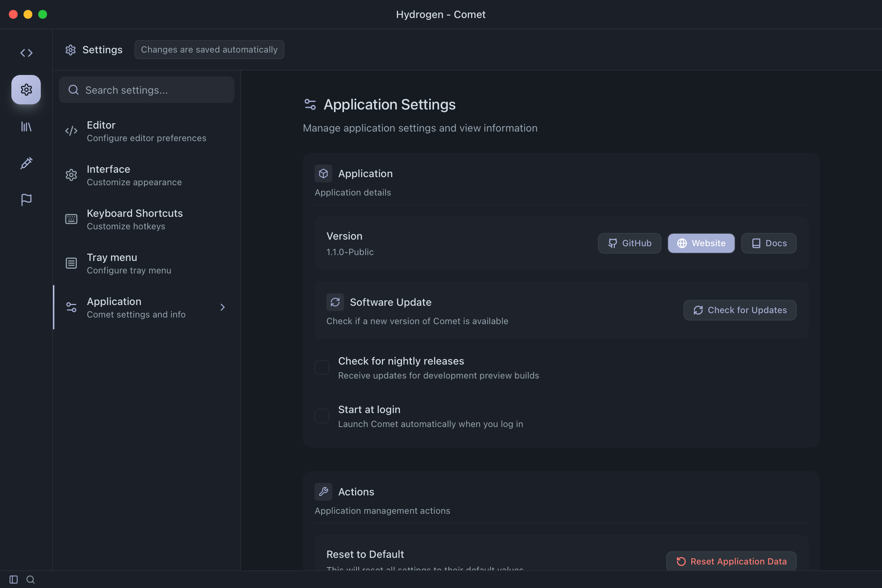Open Tray menu settings category
The height and width of the screenshot is (588, 882).
coord(147,263)
